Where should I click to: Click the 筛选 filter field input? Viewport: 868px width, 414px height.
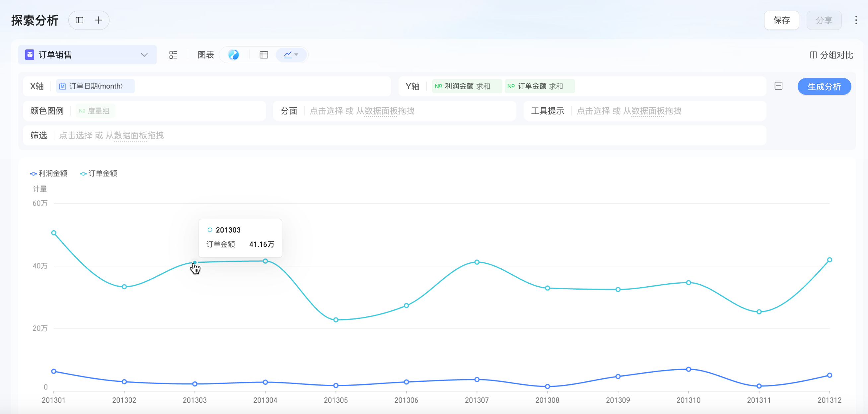[111, 135]
